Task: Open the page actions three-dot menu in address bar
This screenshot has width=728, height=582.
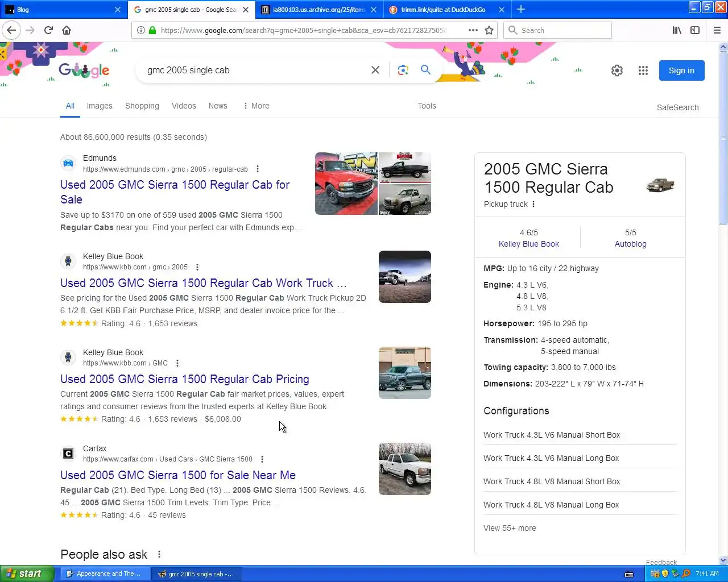Action: [x=473, y=30]
